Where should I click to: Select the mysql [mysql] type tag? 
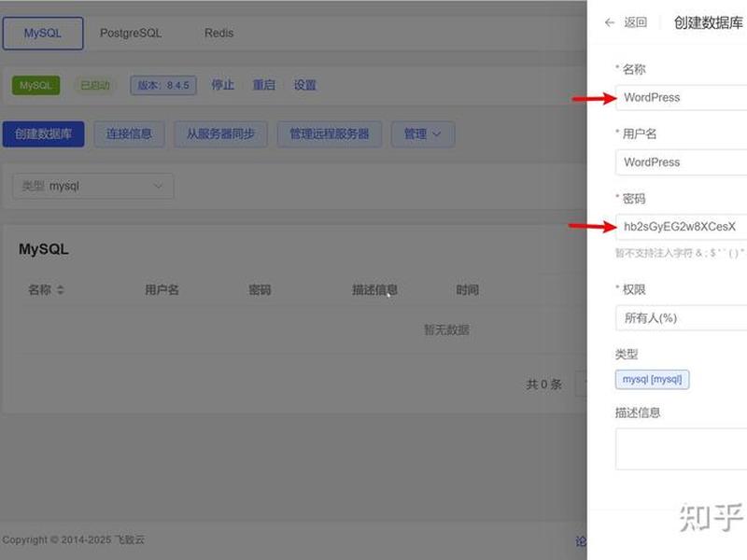click(652, 380)
